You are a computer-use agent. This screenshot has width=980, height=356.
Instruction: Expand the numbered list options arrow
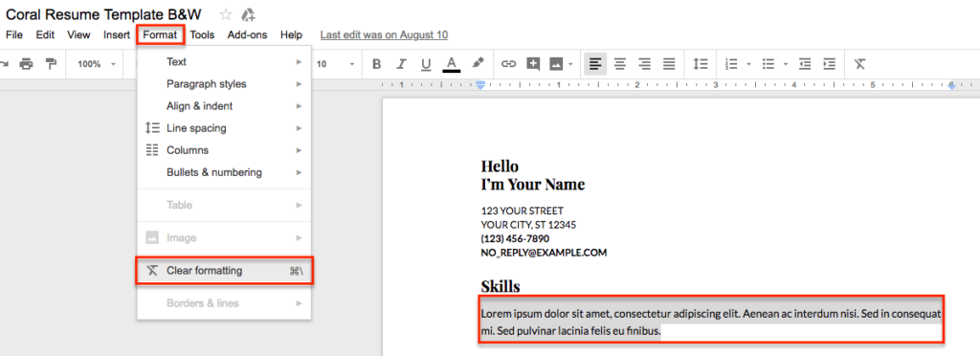(x=748, y=64)
